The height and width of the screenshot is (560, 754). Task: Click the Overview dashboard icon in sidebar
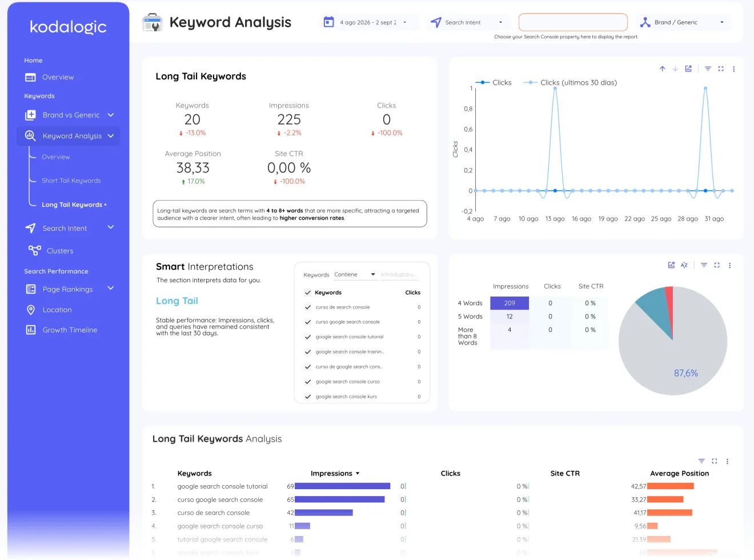click(x=30, y=77)
